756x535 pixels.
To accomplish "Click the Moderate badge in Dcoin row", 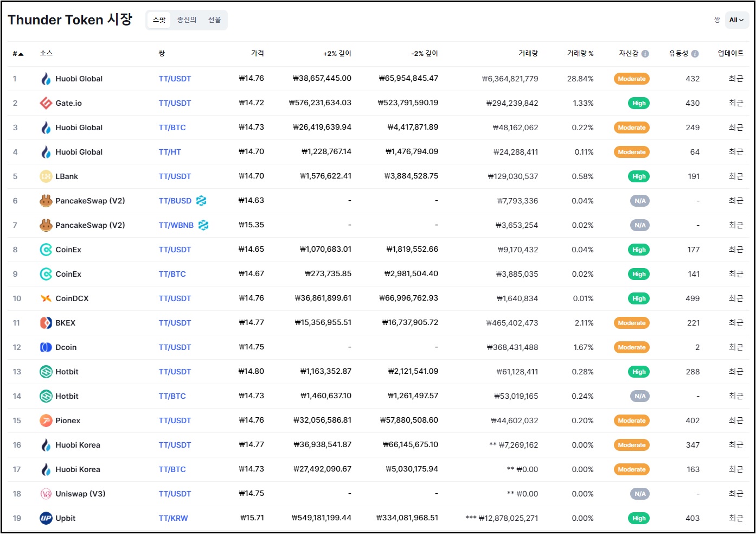I will [x=632, y=347].
